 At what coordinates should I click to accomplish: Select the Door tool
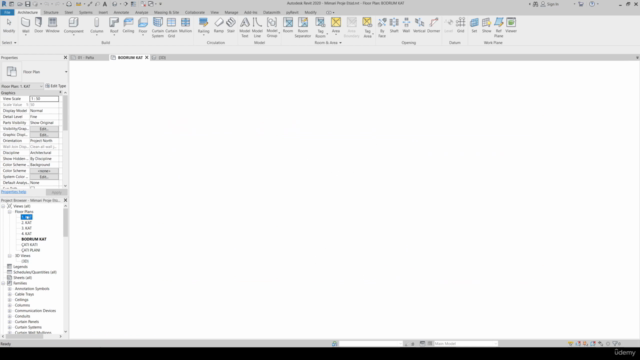coord(38,25)
